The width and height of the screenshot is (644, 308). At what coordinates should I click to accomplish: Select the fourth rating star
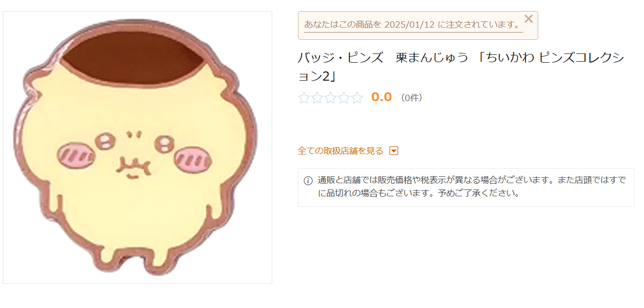[344, 98]
